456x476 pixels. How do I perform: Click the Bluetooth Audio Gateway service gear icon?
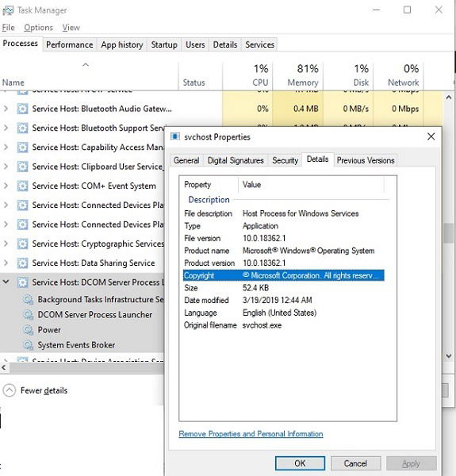(x=22, y=109)
